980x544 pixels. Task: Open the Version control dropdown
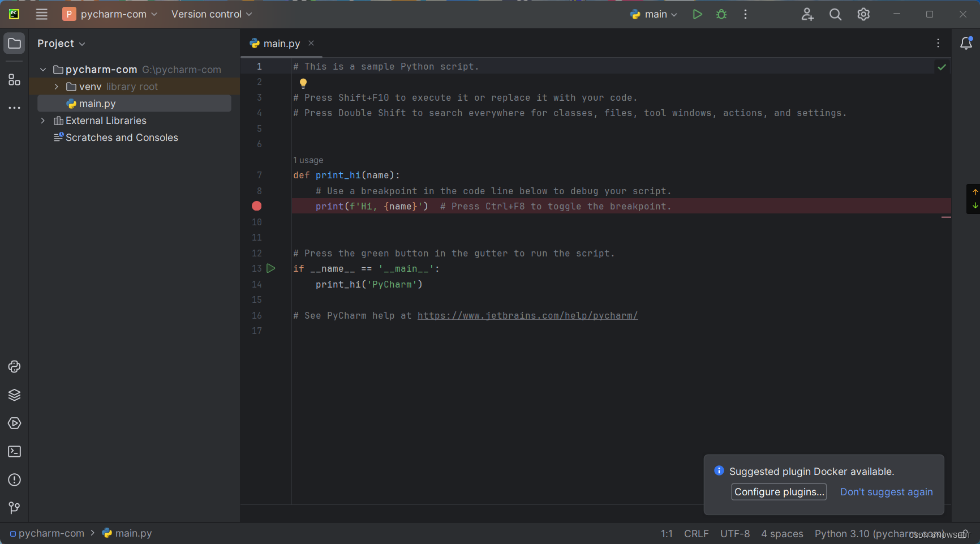click(x=212, y=14)
